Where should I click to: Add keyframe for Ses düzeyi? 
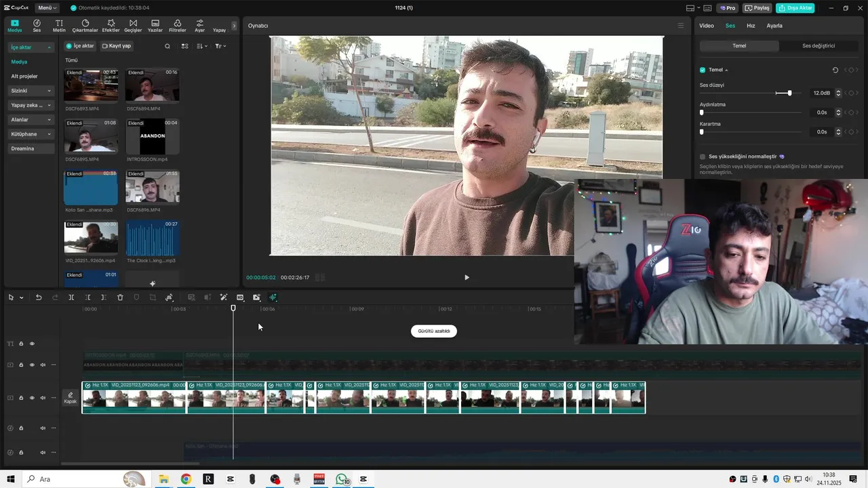pos(852,93)
